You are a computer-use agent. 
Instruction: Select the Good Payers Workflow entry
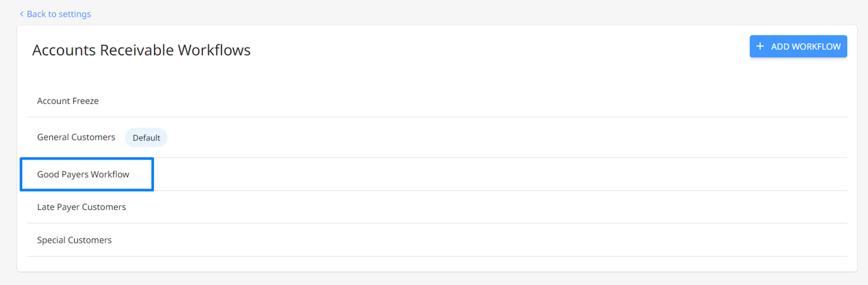[x=83, y=174]
